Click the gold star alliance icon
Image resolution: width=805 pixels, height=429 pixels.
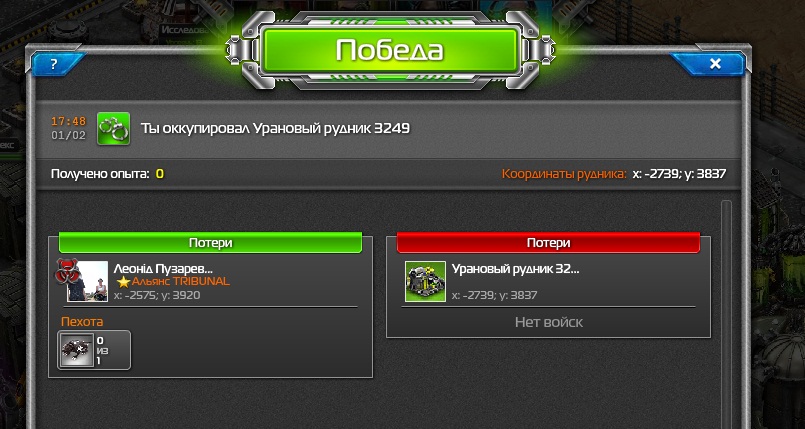[x=123, y=282]
